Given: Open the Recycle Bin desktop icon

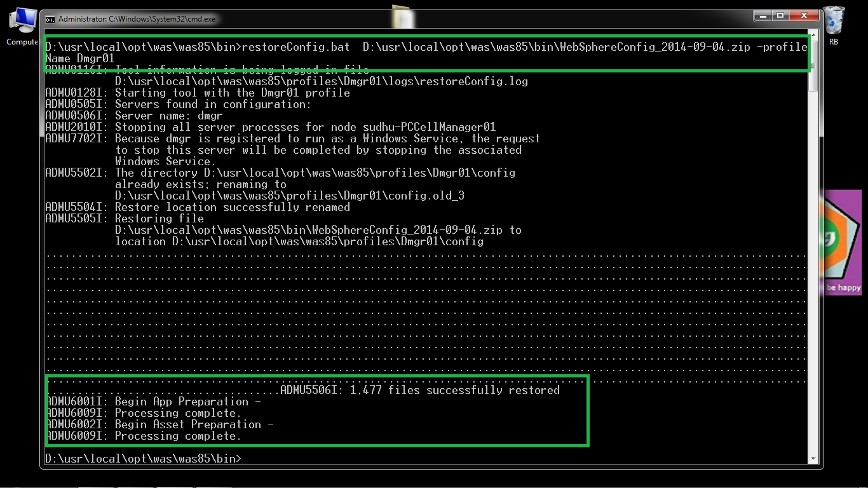Looking at the screenshot, I should point(834,27).
